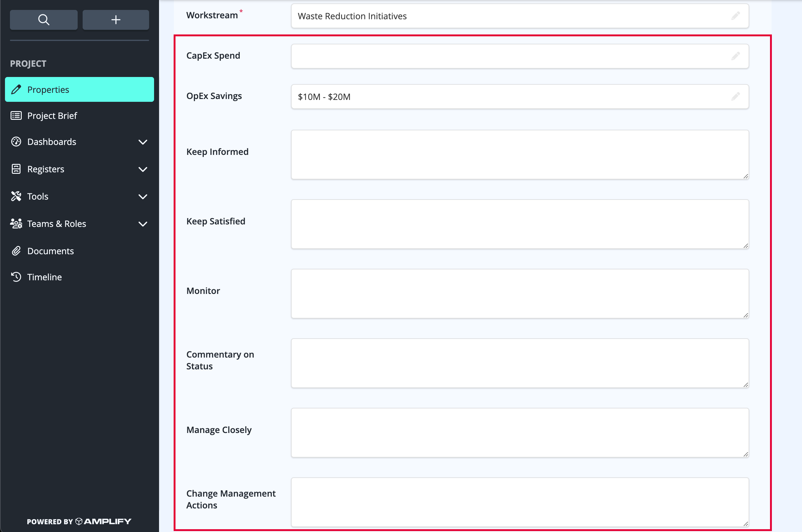Click the Teams & Roles menu label
The image size is (802, 532).
tap(57, 223)
